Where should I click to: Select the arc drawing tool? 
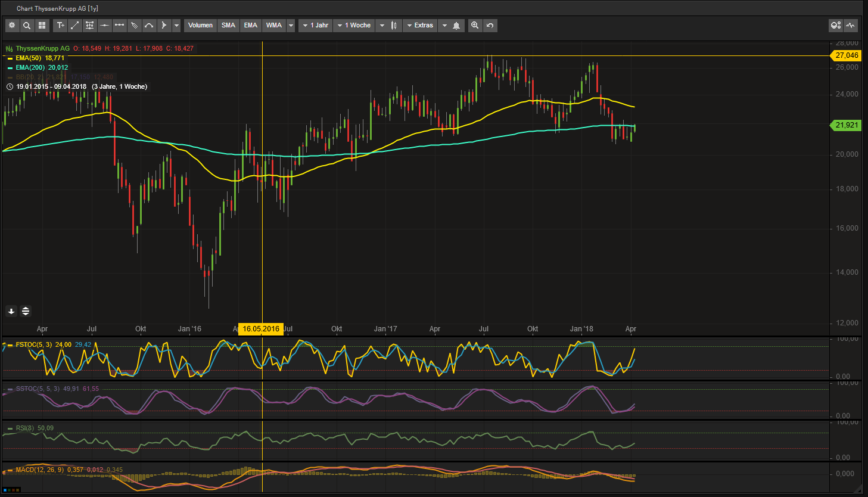point(149,25)
